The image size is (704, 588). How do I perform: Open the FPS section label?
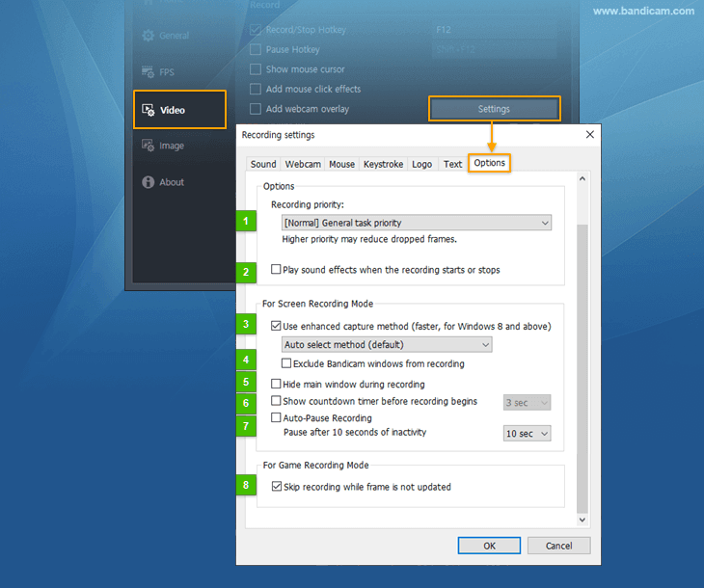[167, 72]
